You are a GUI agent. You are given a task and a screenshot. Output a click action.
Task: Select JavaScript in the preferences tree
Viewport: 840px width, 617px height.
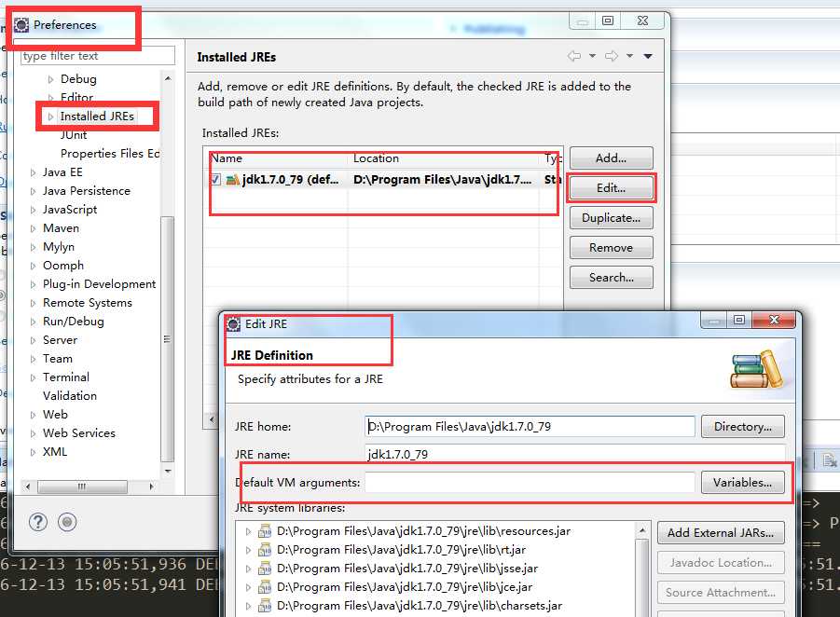pos(70,210)
